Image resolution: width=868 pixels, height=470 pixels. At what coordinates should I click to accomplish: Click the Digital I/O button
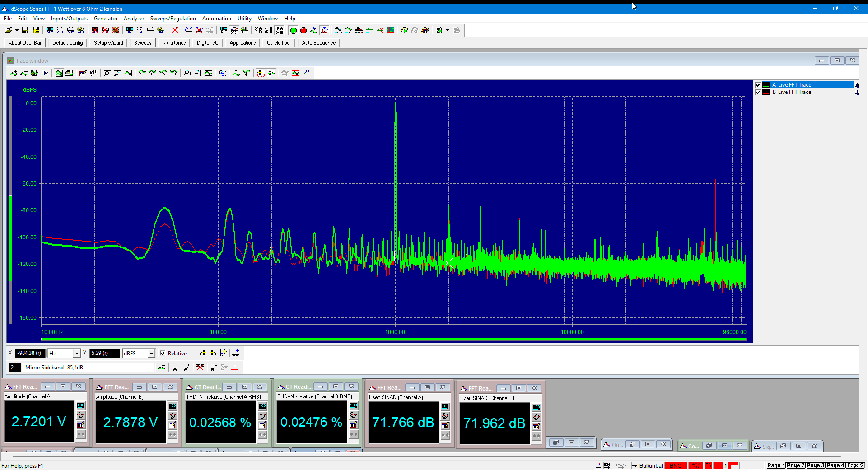point(207,43)
